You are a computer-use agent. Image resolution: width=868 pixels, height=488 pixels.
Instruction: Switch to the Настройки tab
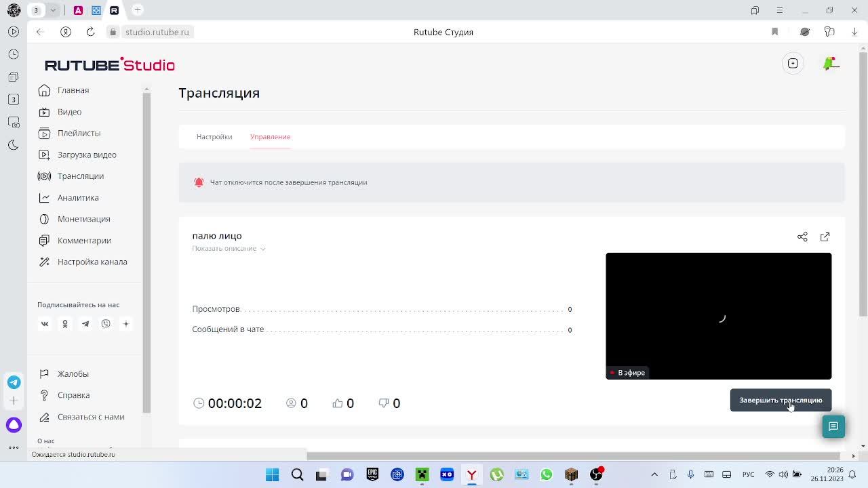(x=214, y=136)
